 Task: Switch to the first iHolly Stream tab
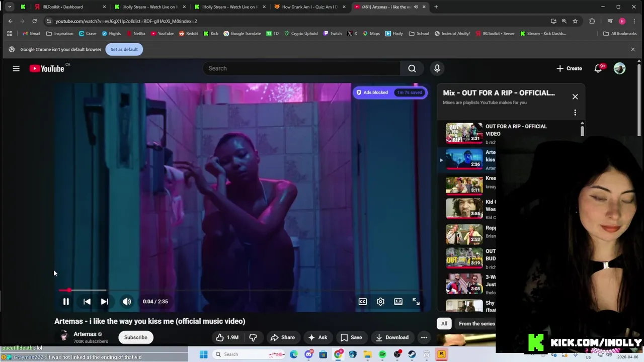[x=149, y=7]
